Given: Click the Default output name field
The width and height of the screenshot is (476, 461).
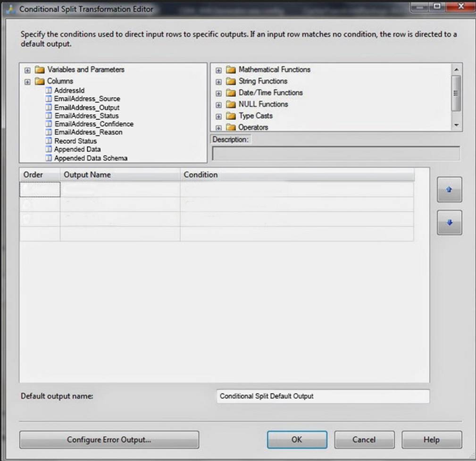Looking at the screenshot, I should pyautogui.click(x=323, y=396).
